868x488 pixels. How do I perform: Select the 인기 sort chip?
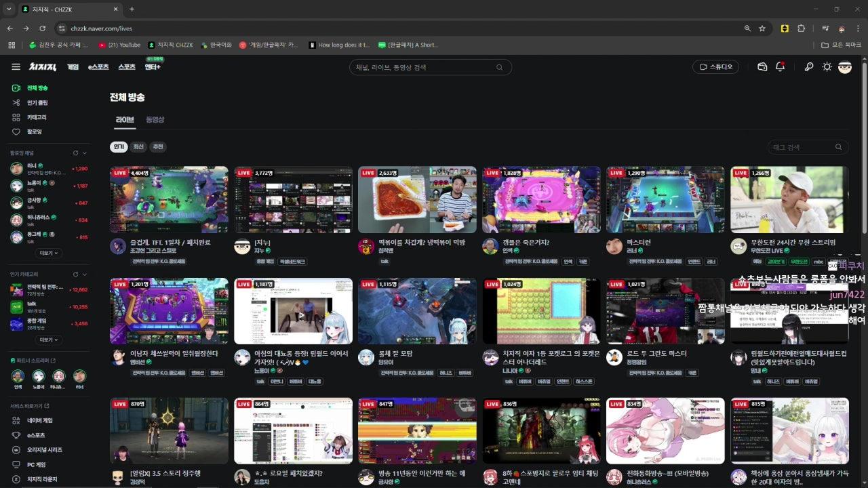[x=119, y=147]
